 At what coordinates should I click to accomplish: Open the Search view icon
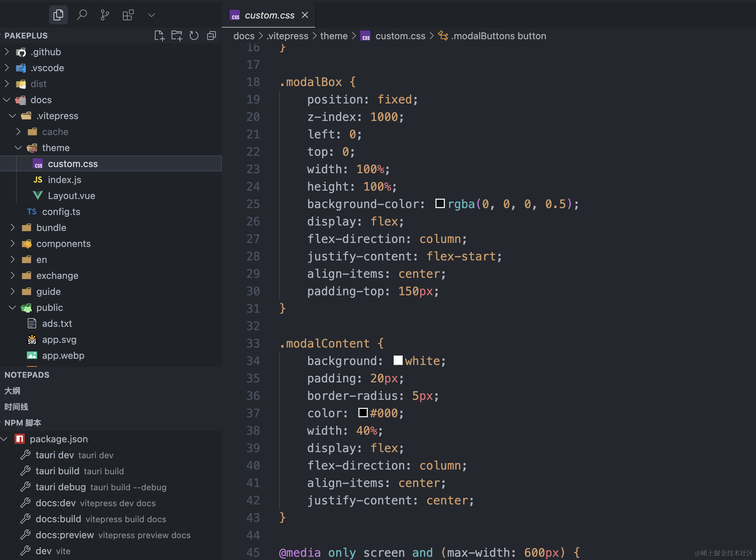coord(82,15)
